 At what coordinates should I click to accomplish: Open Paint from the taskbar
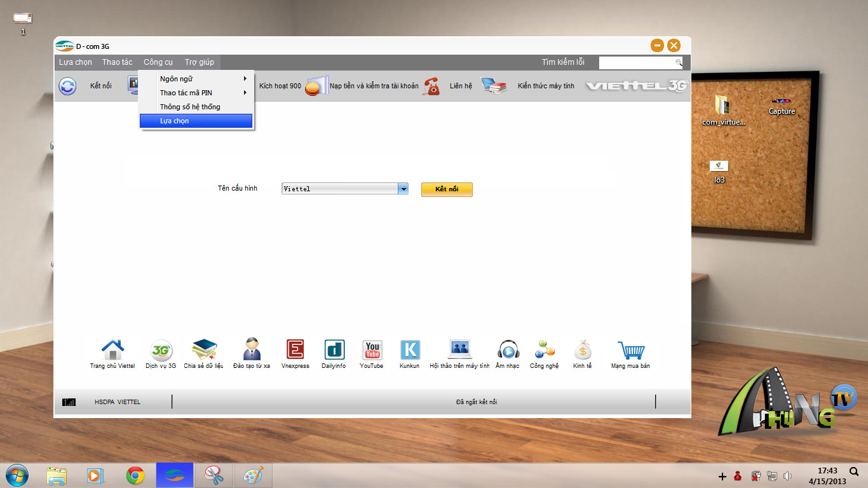(253, 475)
